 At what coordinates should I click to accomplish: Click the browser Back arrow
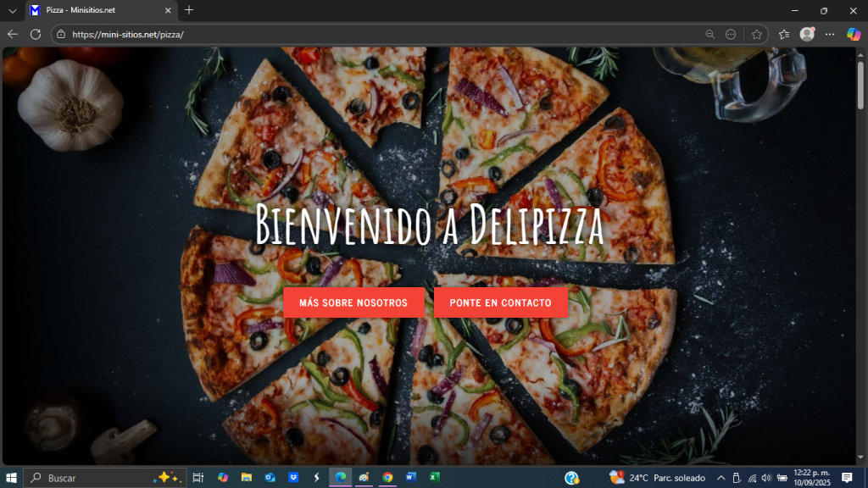tap(12, 34)
